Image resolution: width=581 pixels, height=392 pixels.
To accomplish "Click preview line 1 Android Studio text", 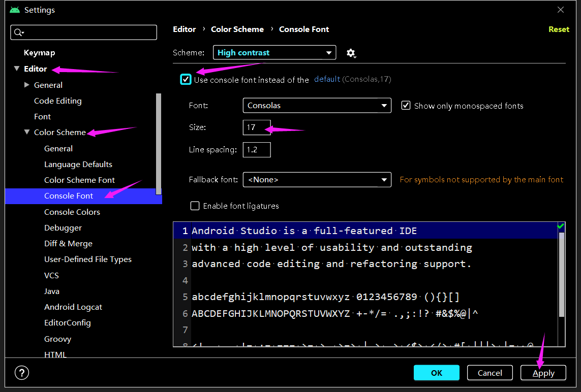I will click(x=304, y=231).
